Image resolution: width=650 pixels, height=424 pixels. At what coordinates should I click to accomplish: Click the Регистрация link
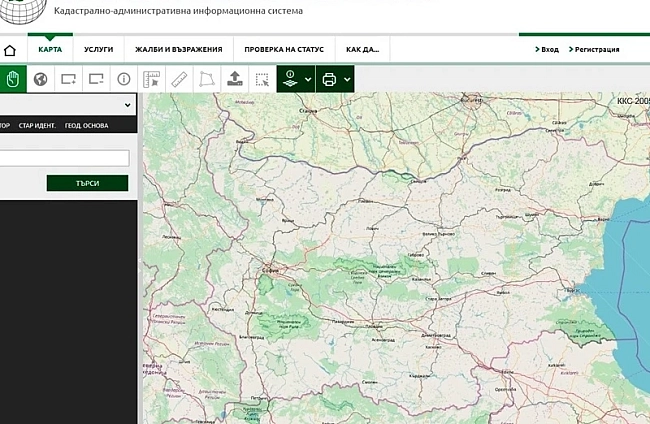[x=596, y=49]
